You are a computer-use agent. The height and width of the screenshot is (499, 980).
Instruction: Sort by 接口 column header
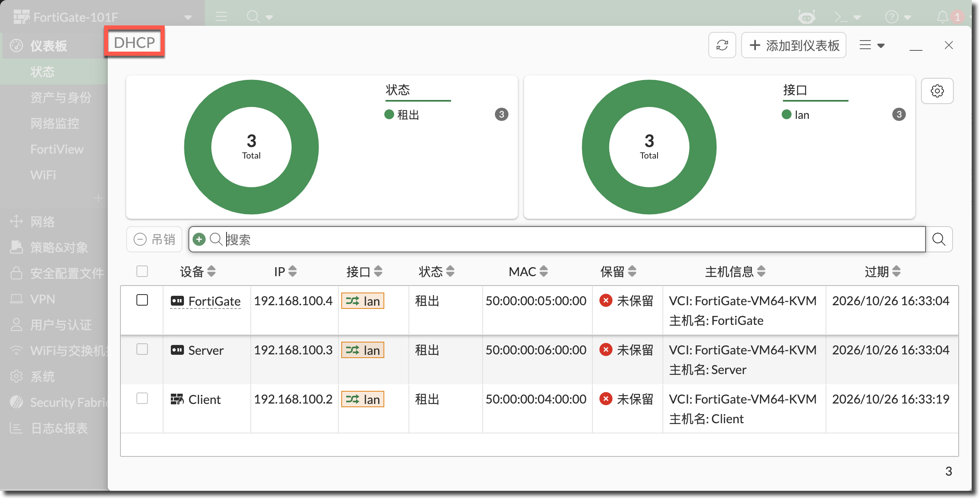click(364, 271)
